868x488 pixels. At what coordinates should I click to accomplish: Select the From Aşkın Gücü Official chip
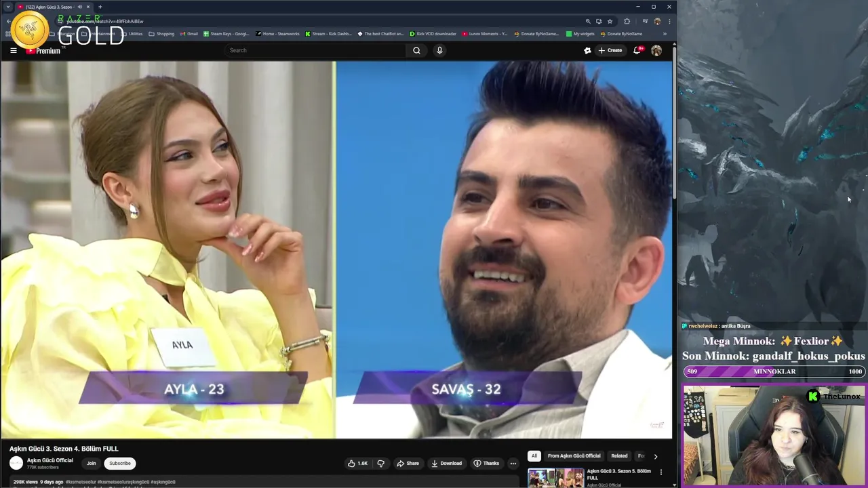574,456
